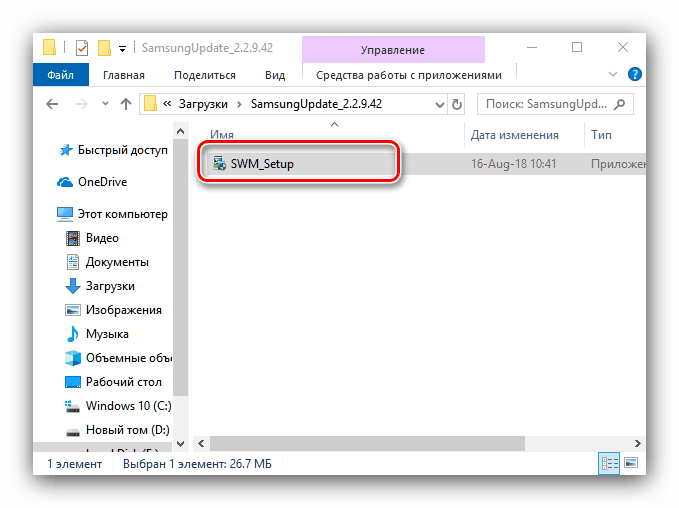The height and width of the screenshot is (508, 679).
Task: Switch to large icons view layout
Action: click(x=631, y=463)
